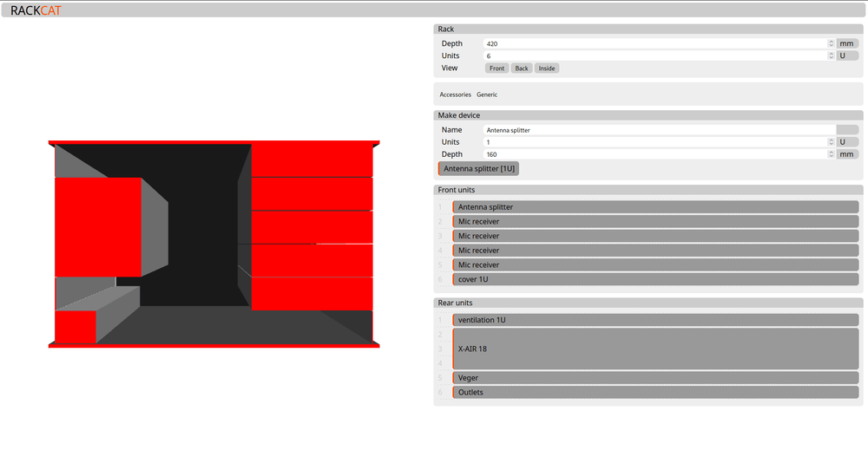Select Mic receiver in front slot 5

point(655,264)
